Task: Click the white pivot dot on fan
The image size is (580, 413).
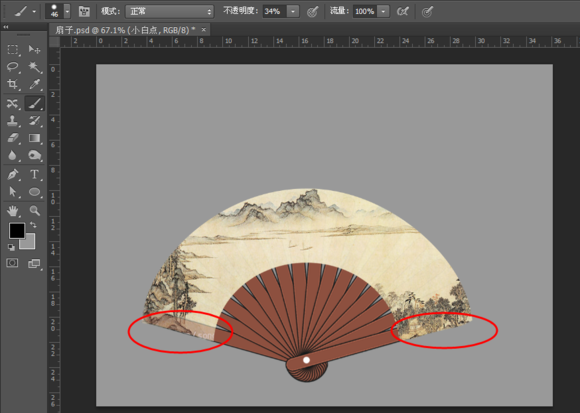Action: 306,360
